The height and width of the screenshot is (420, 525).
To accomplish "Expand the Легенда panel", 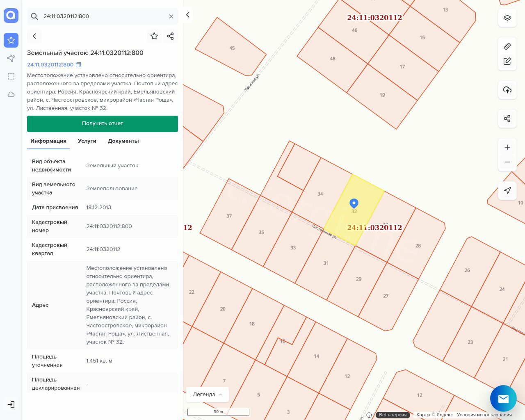I will click(x=207, y=395).
